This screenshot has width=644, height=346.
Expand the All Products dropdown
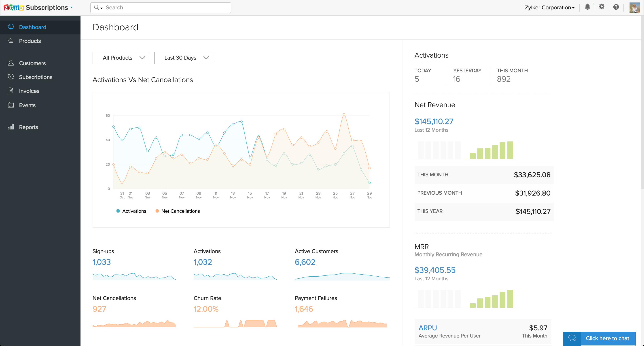pyautogui.click(x=121, y=58)
